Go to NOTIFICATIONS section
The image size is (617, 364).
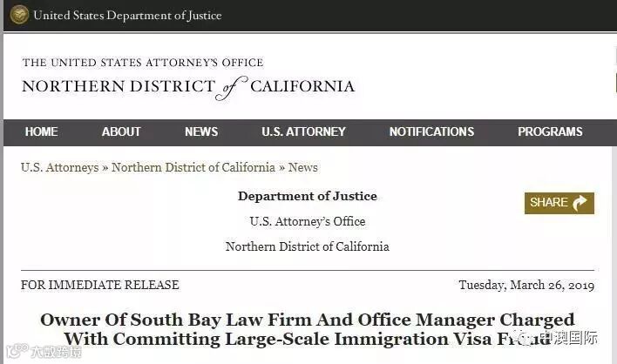(431, 132)
